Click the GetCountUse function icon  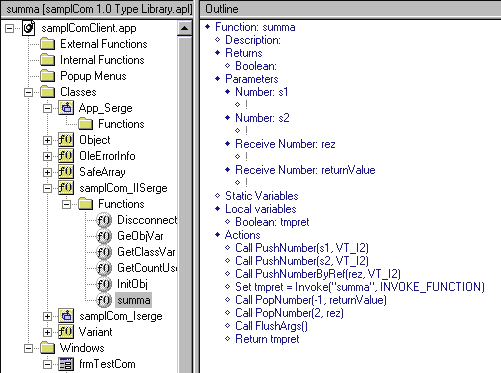coord(104,268)
